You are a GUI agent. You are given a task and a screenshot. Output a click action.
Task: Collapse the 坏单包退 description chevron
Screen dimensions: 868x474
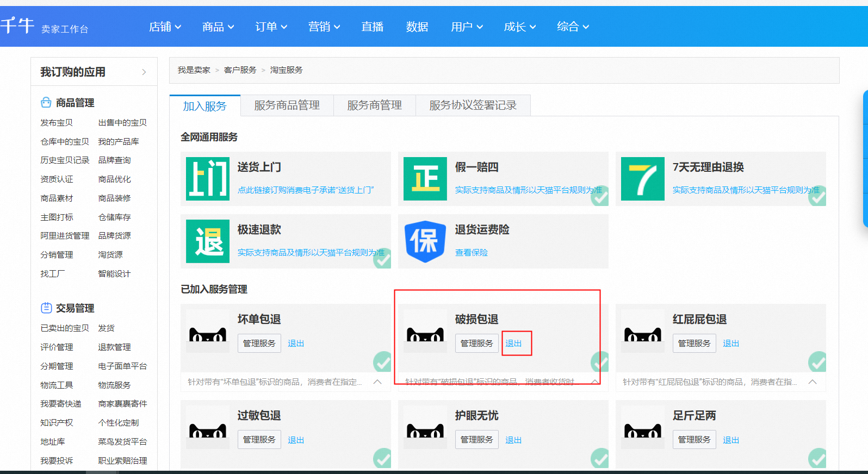377,382
